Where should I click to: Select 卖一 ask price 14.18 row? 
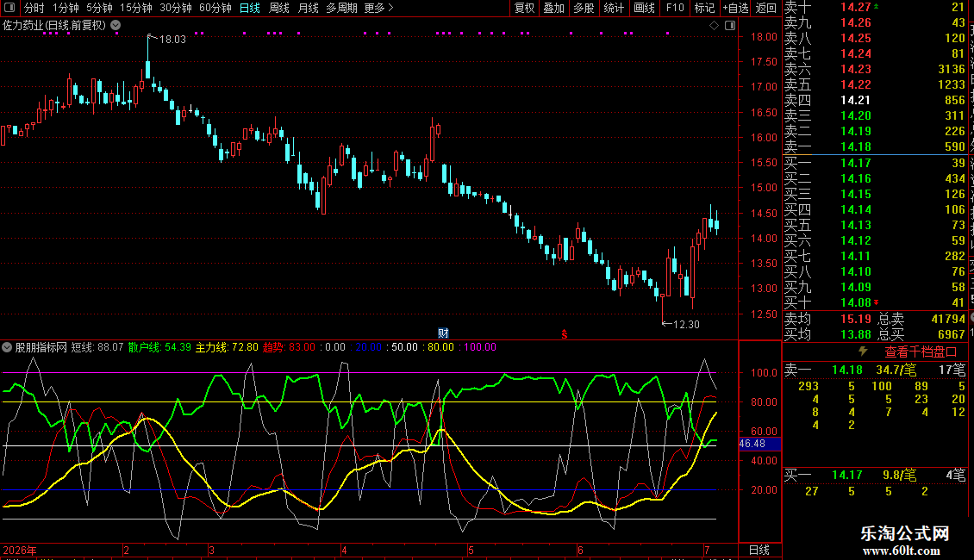pos(875,146)
